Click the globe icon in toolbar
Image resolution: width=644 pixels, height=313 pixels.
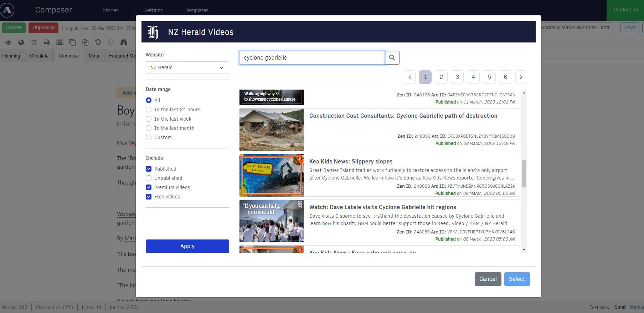pos(21,42)
